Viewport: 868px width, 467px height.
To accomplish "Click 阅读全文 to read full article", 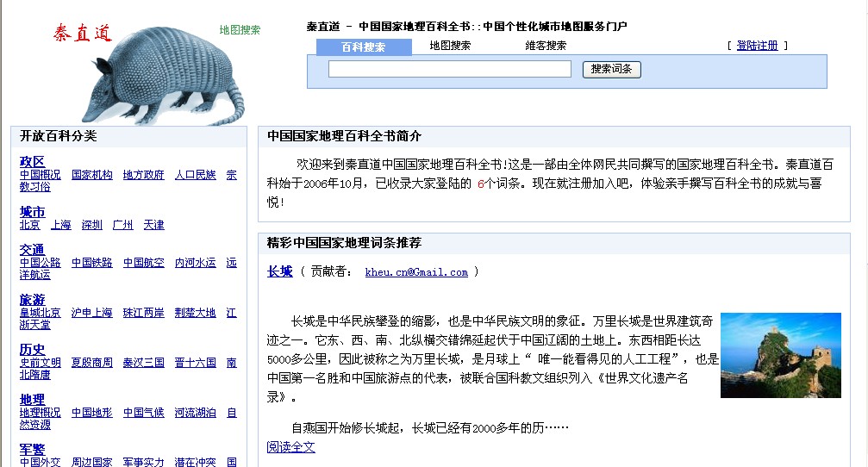I will pyautogui.click(x=290, y=447).
